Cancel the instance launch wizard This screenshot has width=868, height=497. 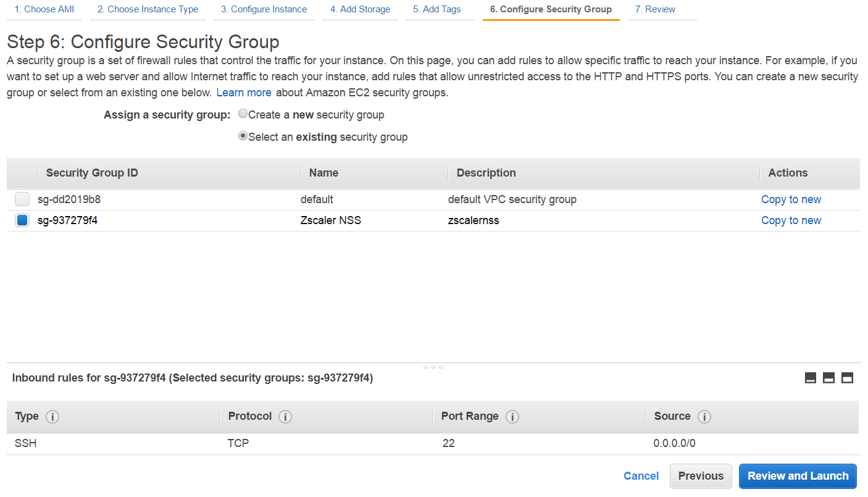coord(641,476)
